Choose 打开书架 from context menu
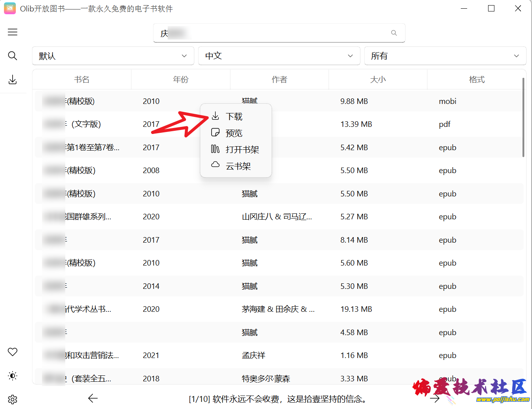The height and width of the screenshot is (409, 532). tap(242, 150)
